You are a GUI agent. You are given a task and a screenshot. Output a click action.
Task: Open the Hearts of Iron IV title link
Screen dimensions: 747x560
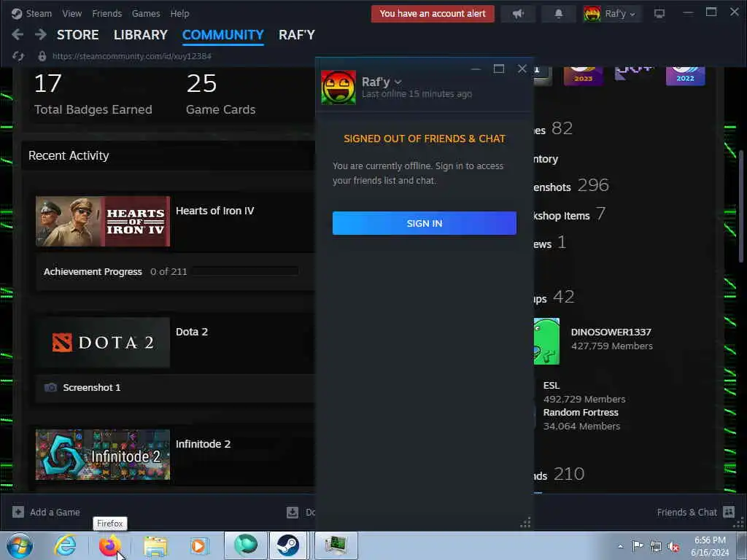215,211
